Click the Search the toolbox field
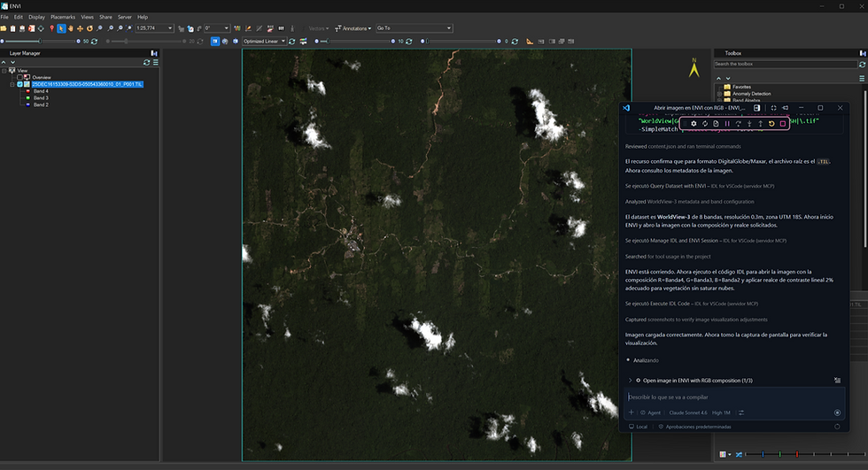 (x=786, y=64)
